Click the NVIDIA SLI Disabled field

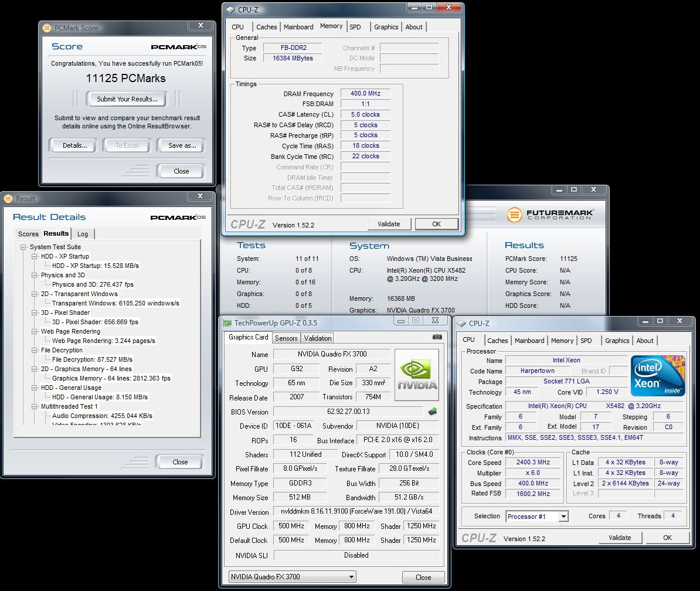click(x=356, y=555)
